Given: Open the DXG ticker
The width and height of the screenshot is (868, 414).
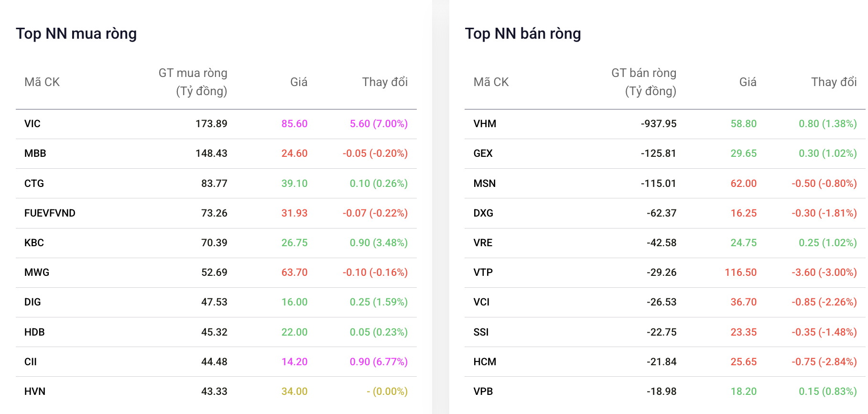Looking at the screenshot, I should (x=483, y=213).
